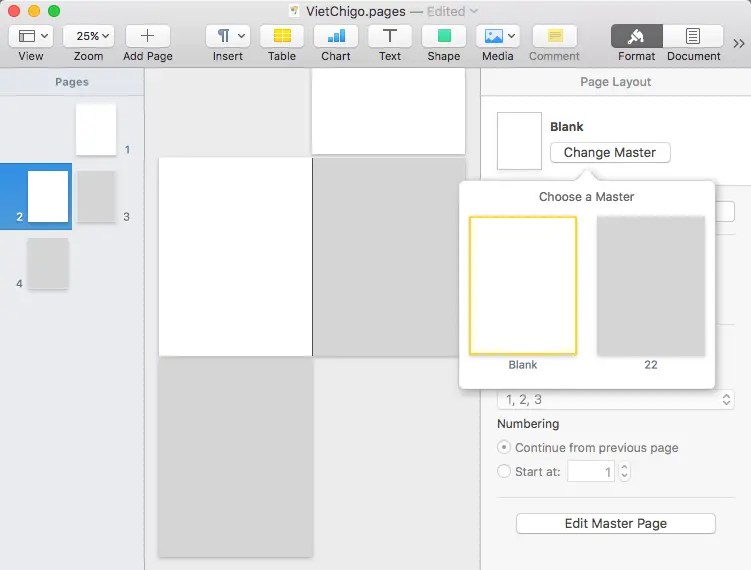
Task: Insert a Table from toolbar
Action: click(282, 36)
